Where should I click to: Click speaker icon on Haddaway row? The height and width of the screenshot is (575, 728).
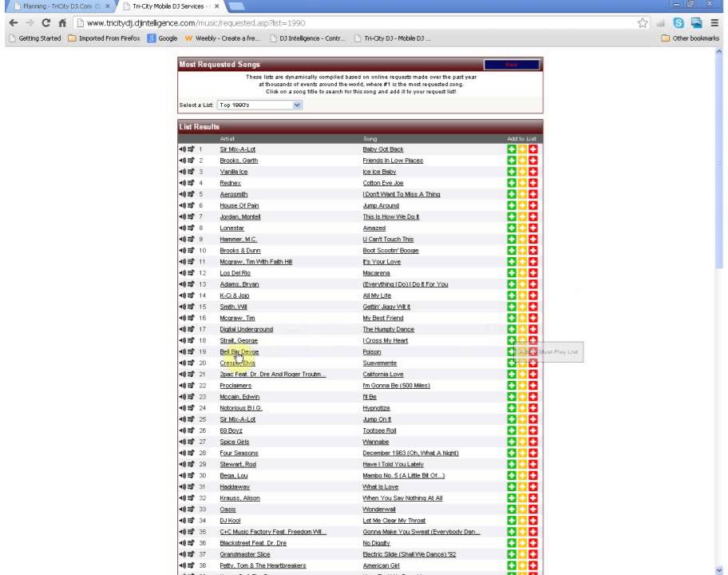point(183,486)
